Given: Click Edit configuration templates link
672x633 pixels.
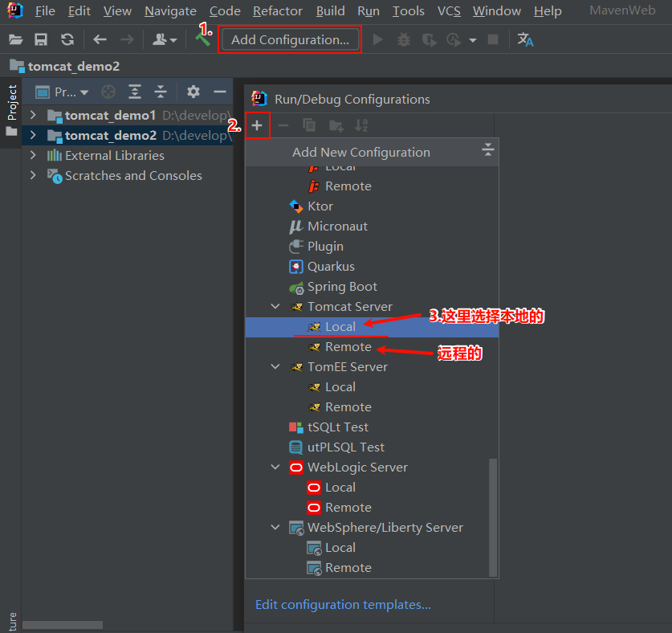Looking at the screenshot, I should 343,605.
